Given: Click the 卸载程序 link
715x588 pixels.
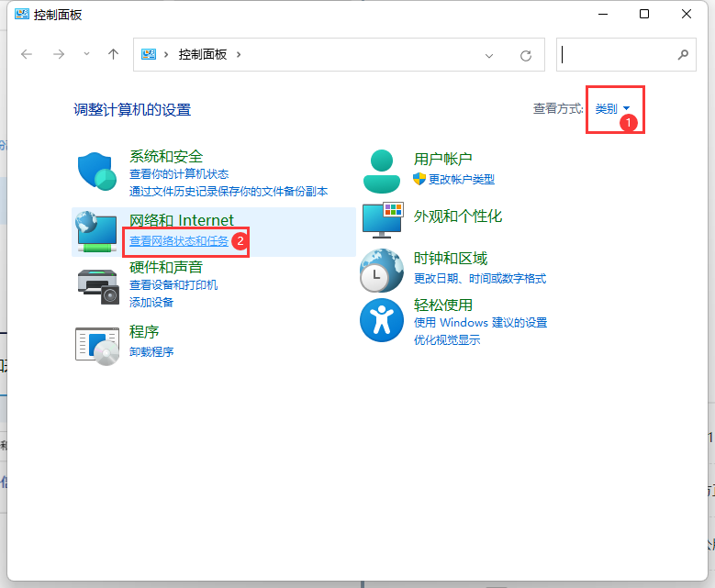Looking at the screenshot, I should [151, 352].
